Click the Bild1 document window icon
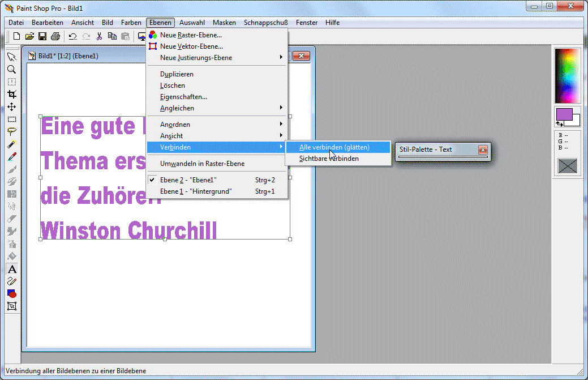588x380 pixels. pos(32,56)
